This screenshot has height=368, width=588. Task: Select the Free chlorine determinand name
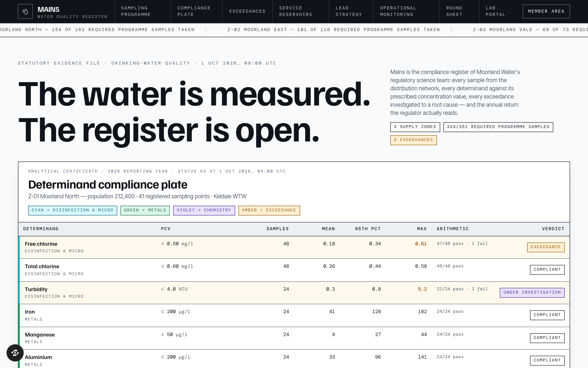(x=41, y=244)
